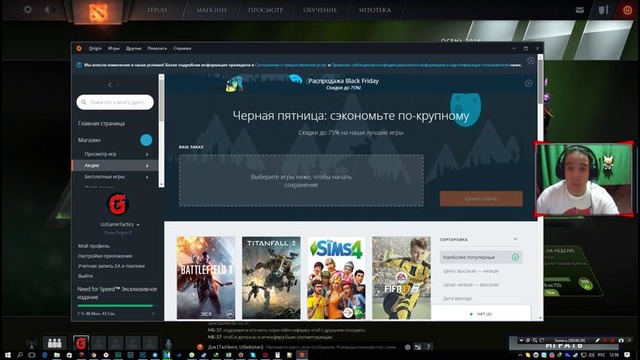Screen dimensions: 640x360
Task: Click the Origin search input field
Action: click(115, 102)
